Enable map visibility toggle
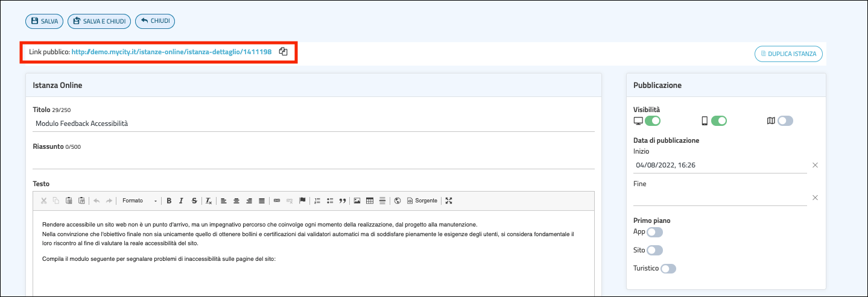Image resolution: width=868 pixels, height=297 pixels. (x=785, y=121)
